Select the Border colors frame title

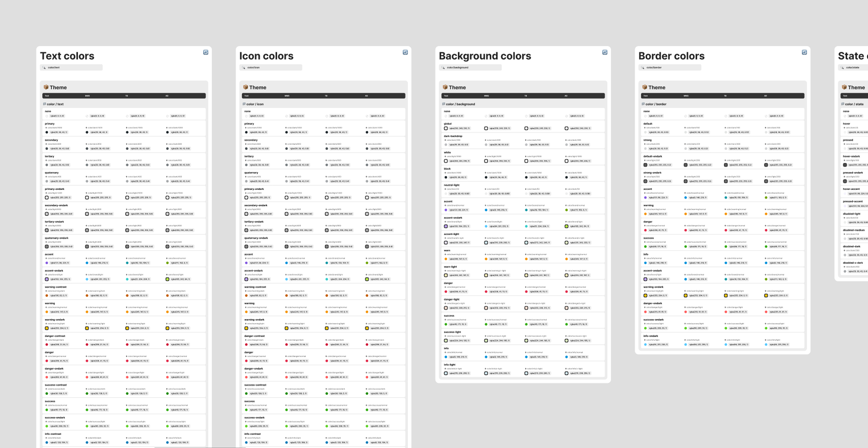click(672, 56)
